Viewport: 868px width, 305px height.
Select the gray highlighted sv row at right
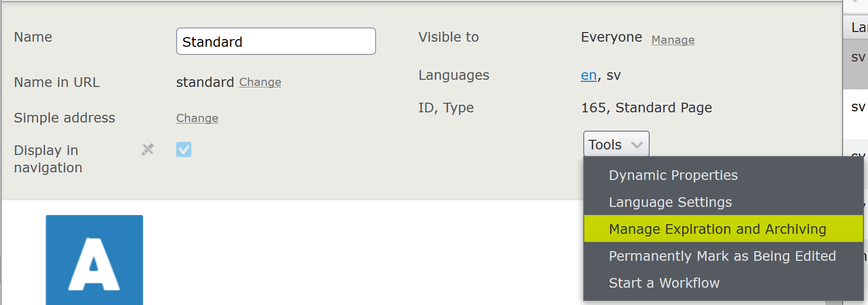[x=857, y=57]
